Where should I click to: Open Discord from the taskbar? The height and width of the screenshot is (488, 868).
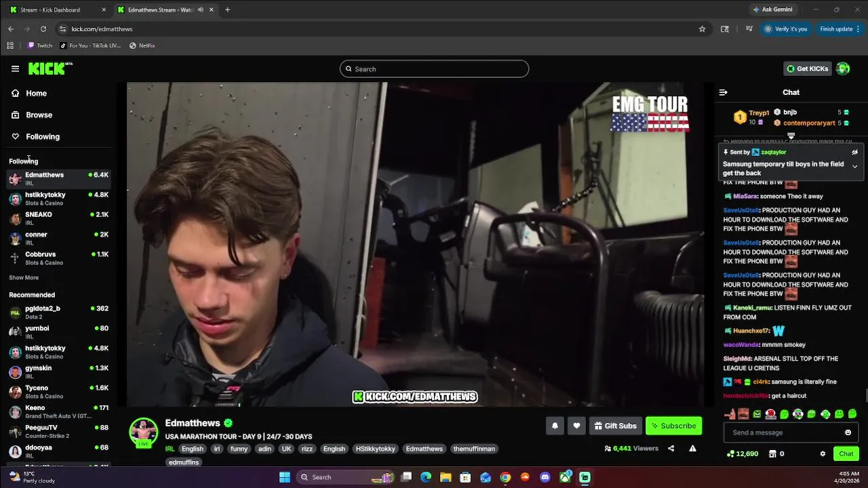pyautogui.click(x=545, y=477)
